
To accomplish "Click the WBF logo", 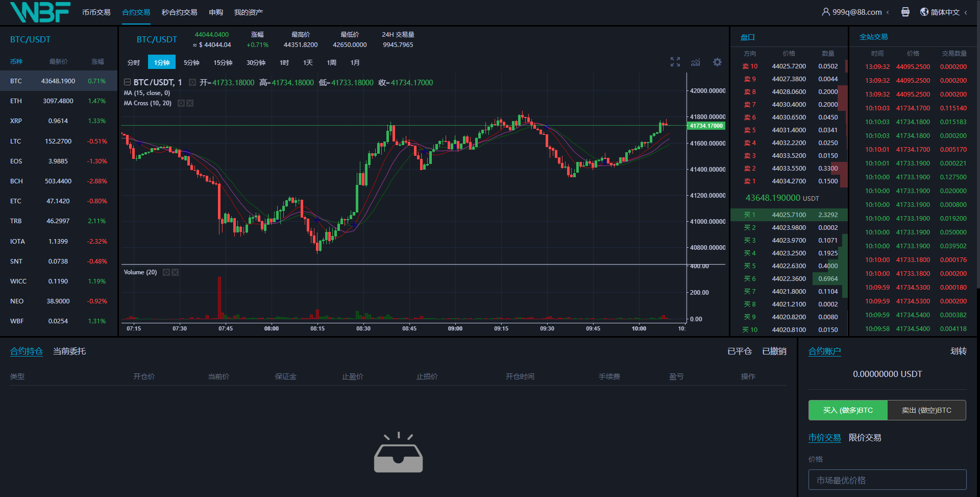I will [x=40, y=12].
